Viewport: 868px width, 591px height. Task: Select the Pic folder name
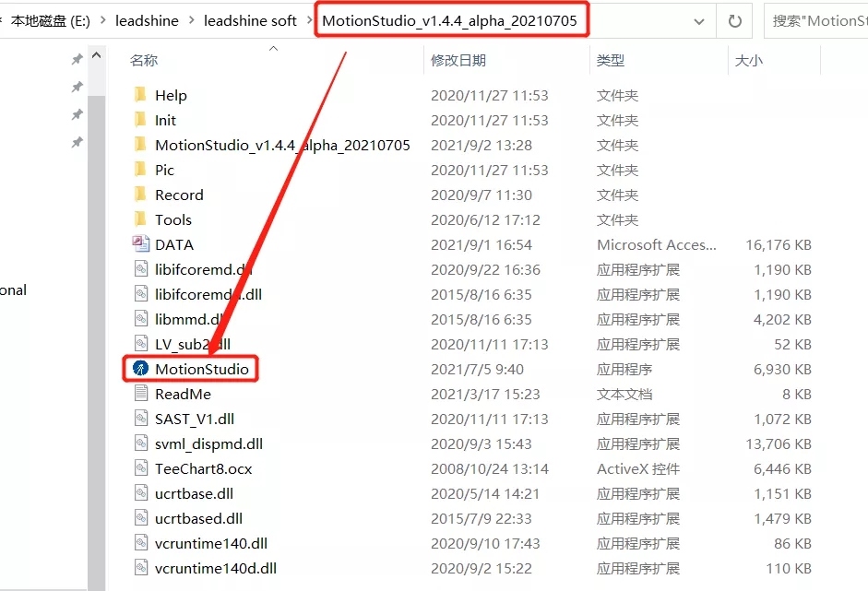[x=164, y=170]
